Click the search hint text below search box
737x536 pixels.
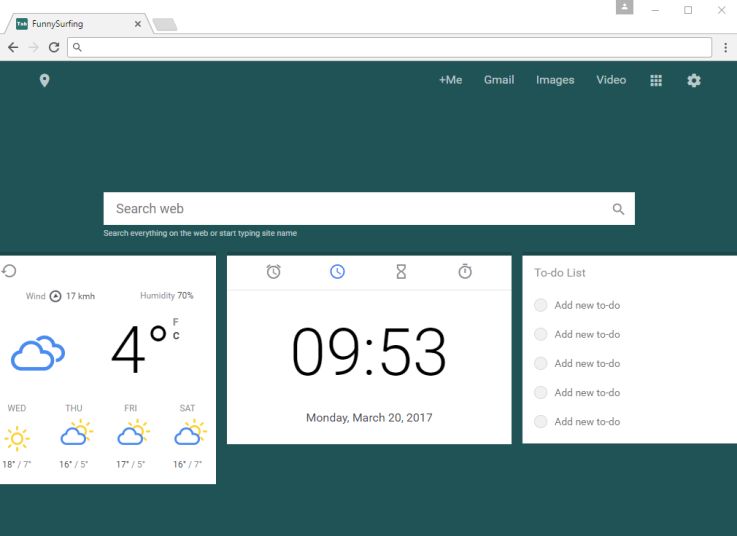200,233
